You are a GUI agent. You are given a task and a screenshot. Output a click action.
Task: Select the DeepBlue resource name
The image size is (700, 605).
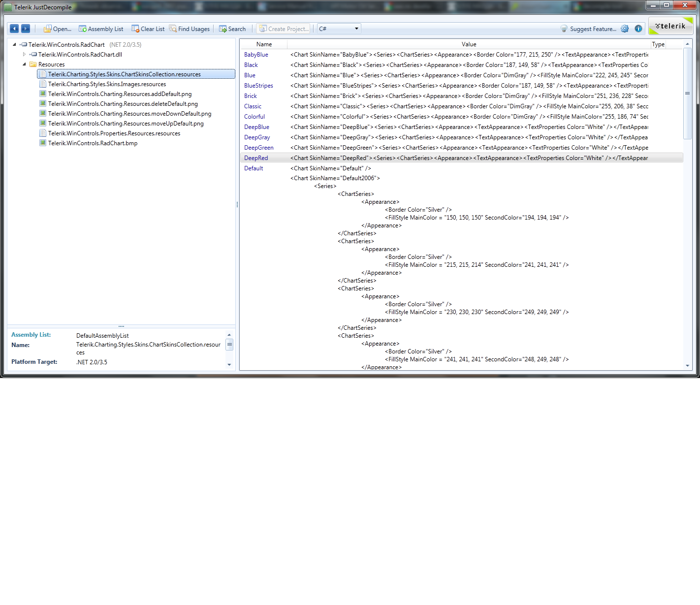[256, 127]
